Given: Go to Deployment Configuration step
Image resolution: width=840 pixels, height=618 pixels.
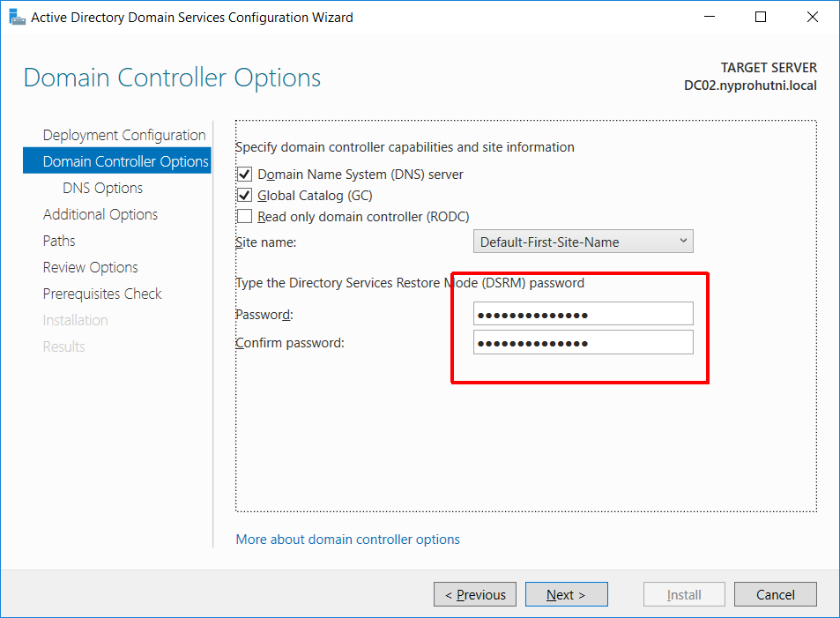Looking at the screenshot, I should click(x=124, y=135).
